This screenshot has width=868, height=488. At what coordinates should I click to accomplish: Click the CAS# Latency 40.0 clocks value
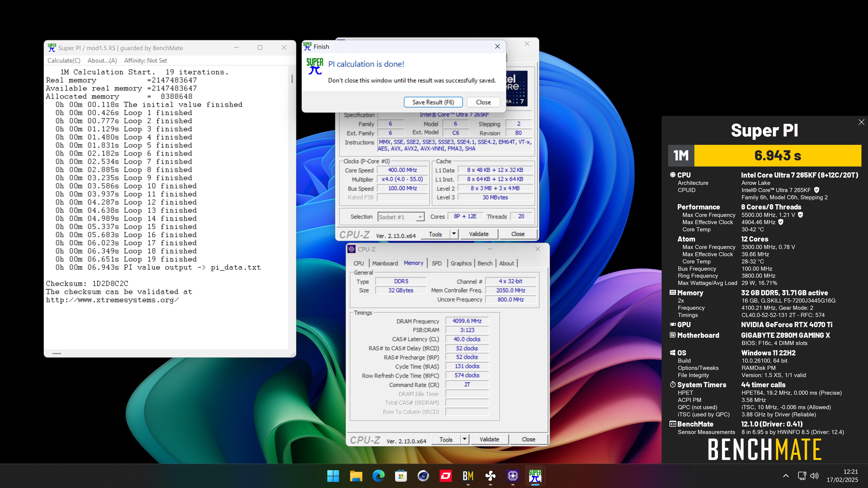pyautogui.click(x=467, y=339)
